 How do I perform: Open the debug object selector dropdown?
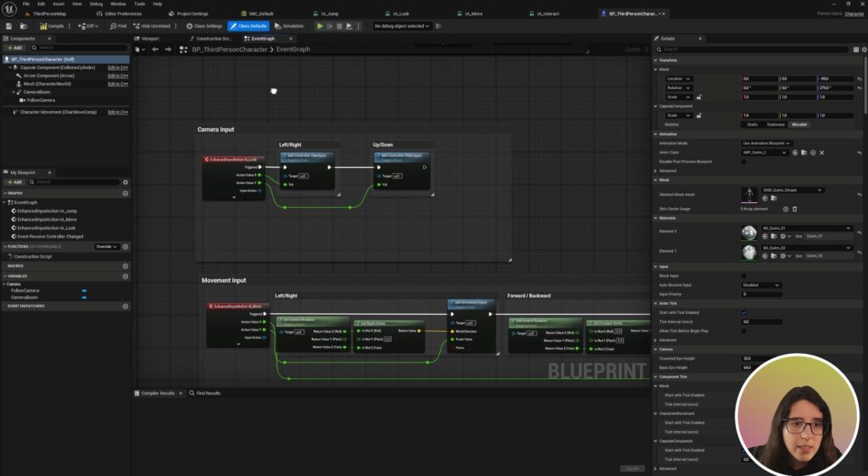pos(402,26)
